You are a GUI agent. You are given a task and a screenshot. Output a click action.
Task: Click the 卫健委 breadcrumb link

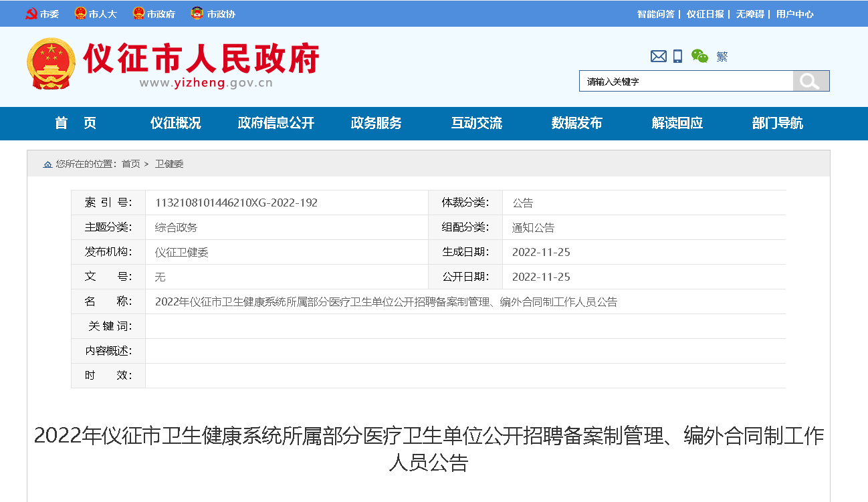169,164
